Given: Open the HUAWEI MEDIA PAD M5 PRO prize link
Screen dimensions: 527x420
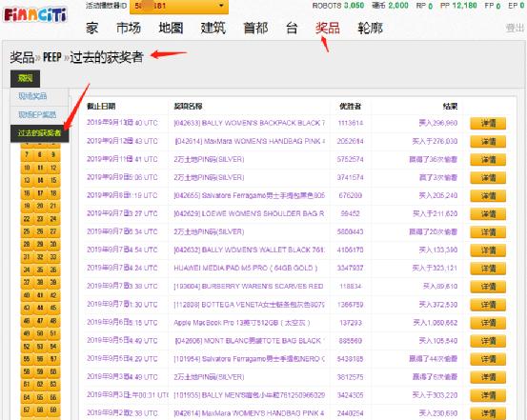Looking at the screenshot, I should pos(246,269).
